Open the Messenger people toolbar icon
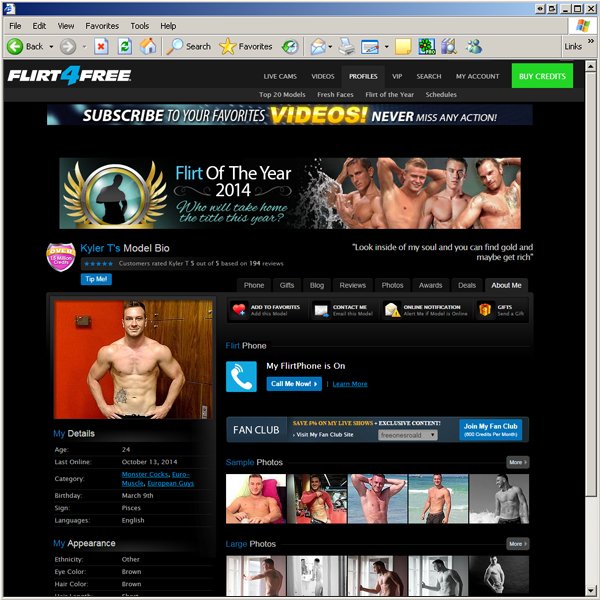600x600 pixels. coord(474,47)
